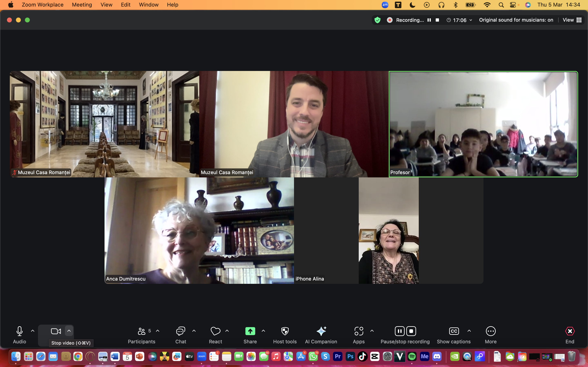Open the More options menu
The height and width of the screenshot is (367, 588).
491,331
